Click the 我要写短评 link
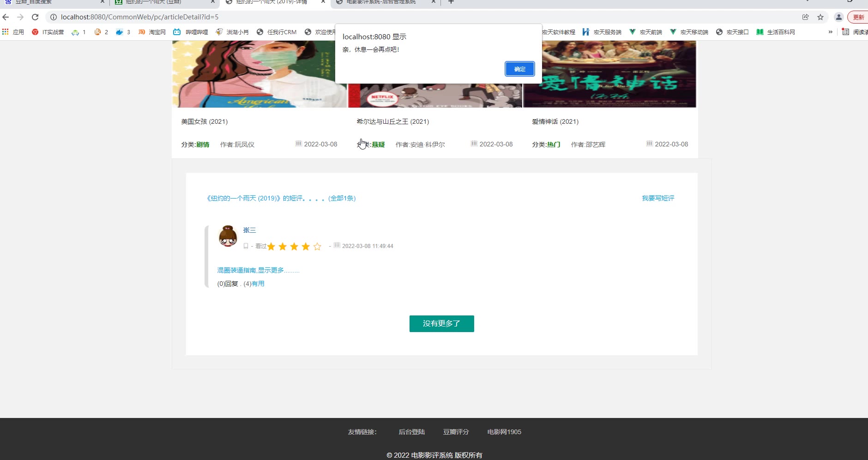The image size is (868, 460). point(658,198)
